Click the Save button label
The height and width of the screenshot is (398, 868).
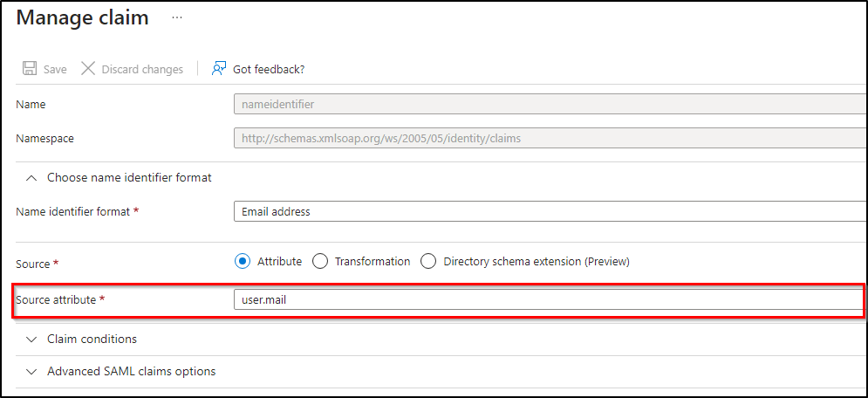click(55, 70)
